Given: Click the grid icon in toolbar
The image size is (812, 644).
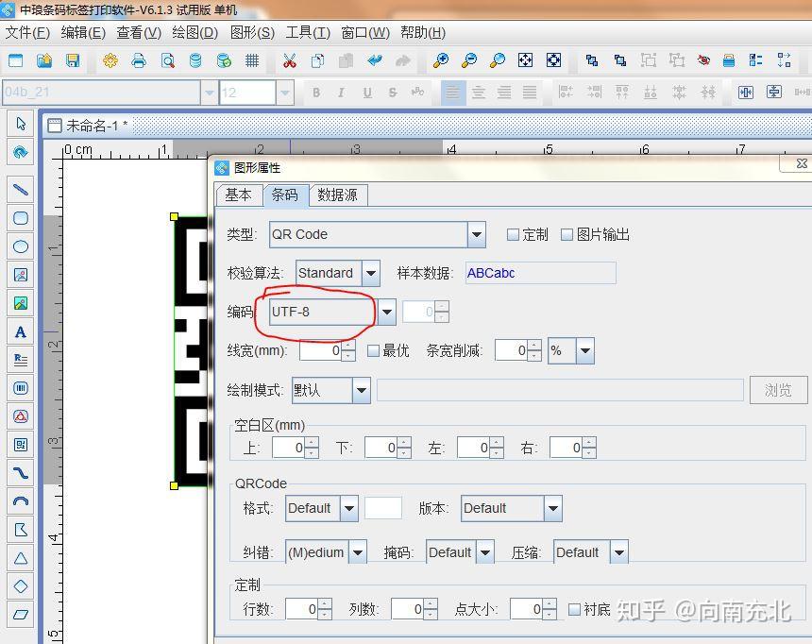Looking at the screenshot, I should (x=252, y=60).
